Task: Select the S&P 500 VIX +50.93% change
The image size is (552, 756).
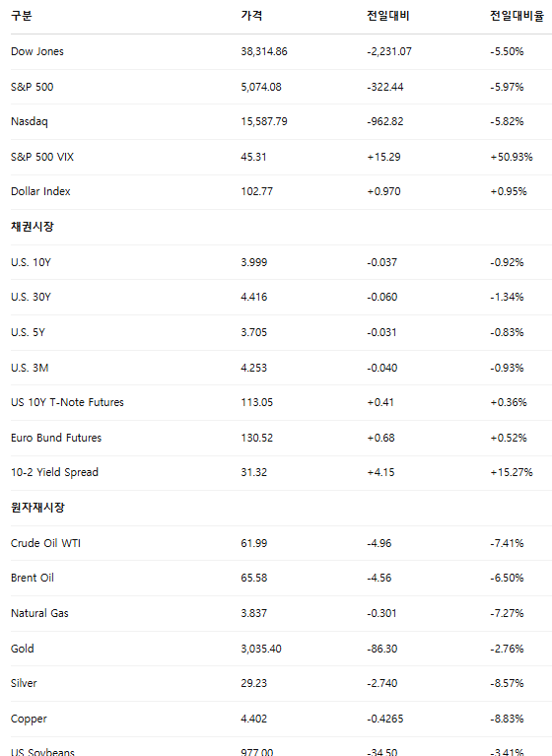Action: tap(512, 157)
